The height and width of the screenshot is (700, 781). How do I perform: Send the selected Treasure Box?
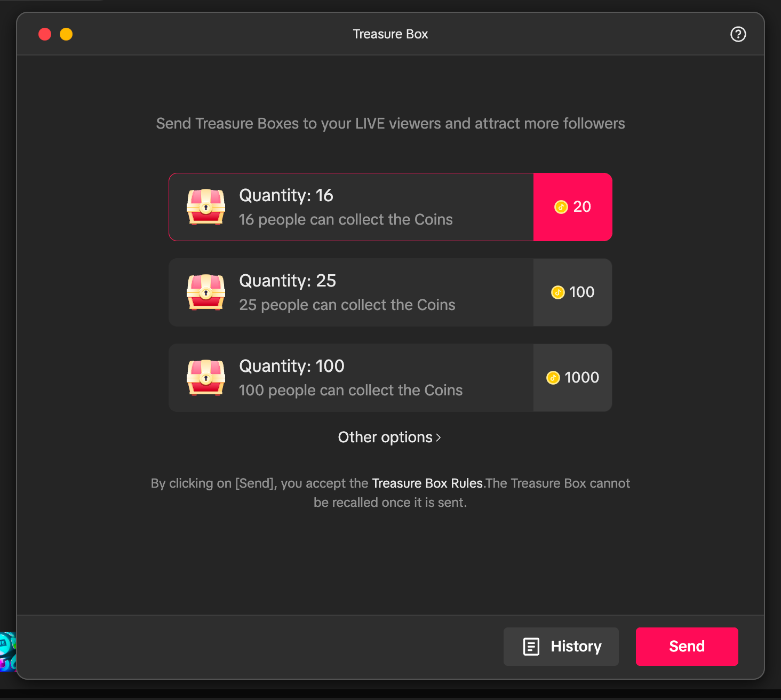[x=687, y=646]
